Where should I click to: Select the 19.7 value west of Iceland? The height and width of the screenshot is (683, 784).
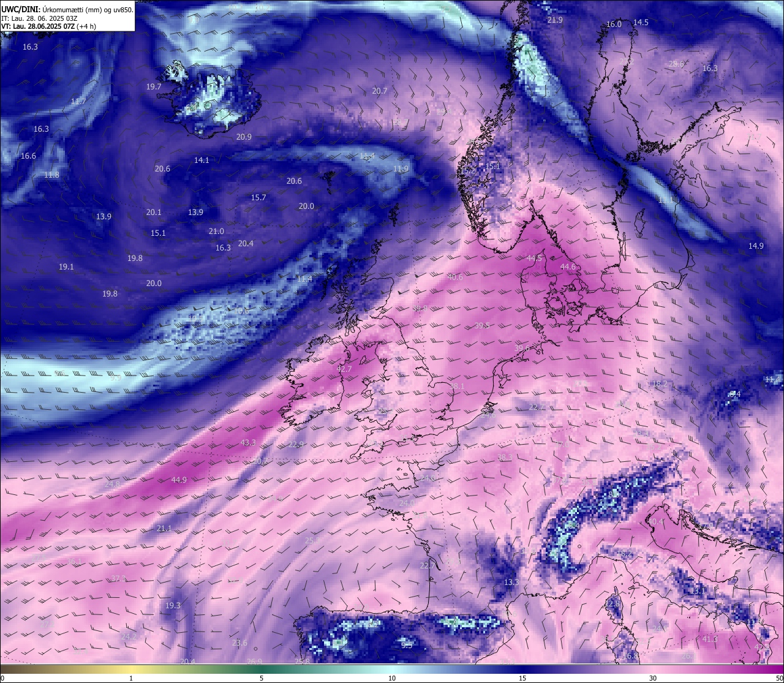[x=154, y=87]
